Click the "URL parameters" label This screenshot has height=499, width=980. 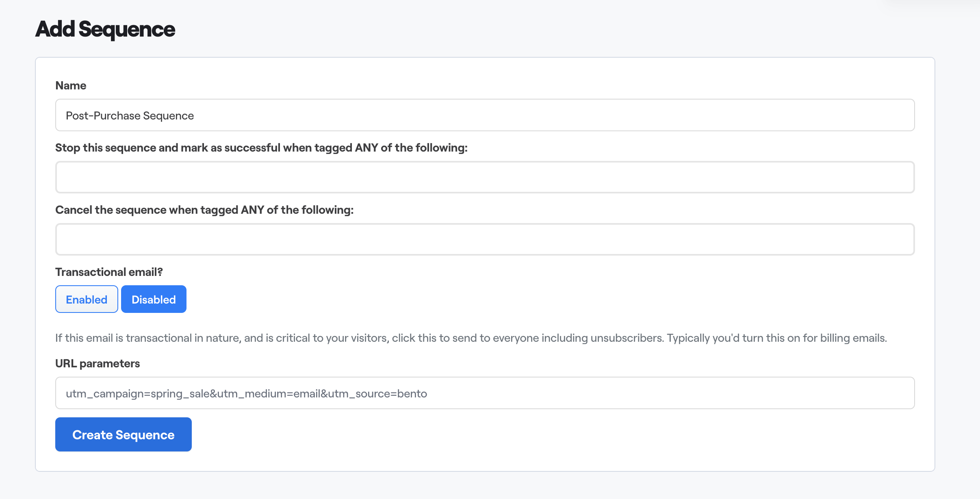point(98,364)
